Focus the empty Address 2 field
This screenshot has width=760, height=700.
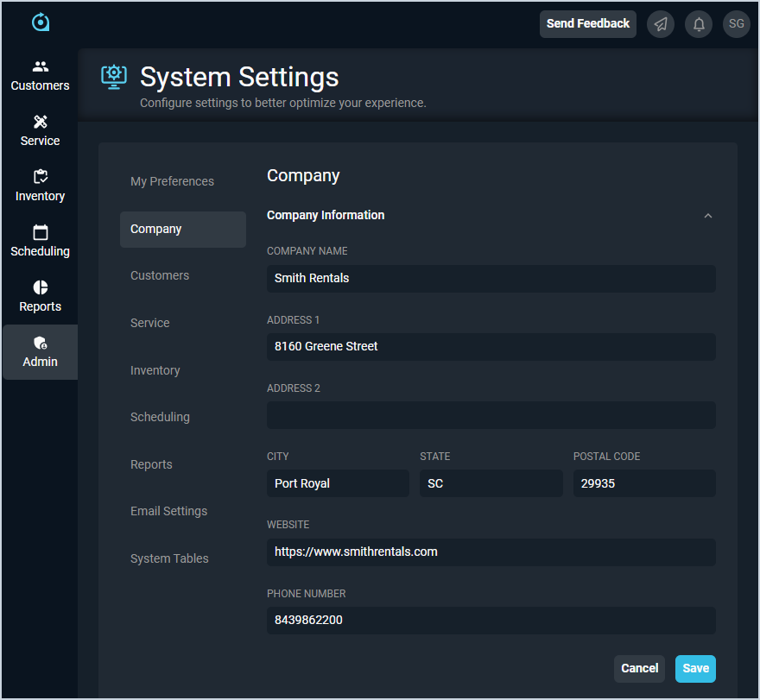point(491,415)
